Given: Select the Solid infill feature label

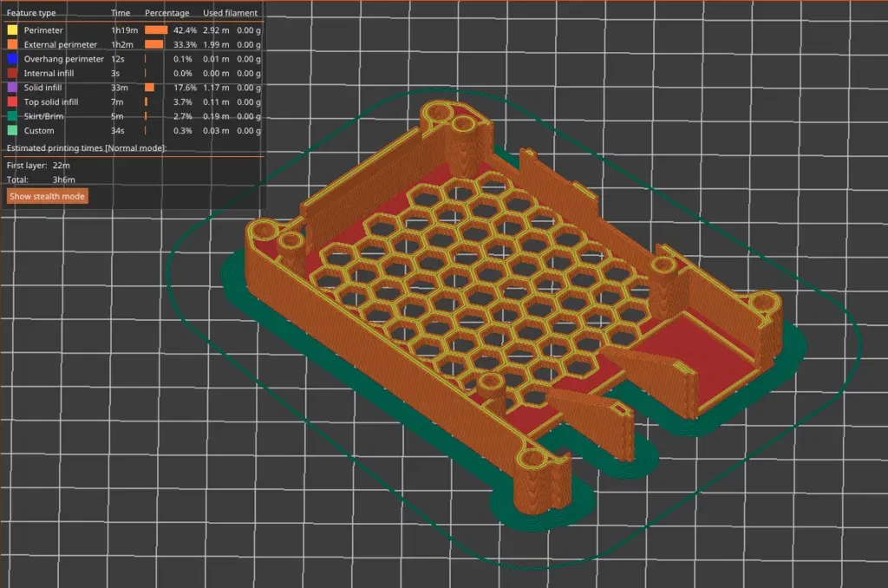Looking at the screenshot, I should (43, 88).
